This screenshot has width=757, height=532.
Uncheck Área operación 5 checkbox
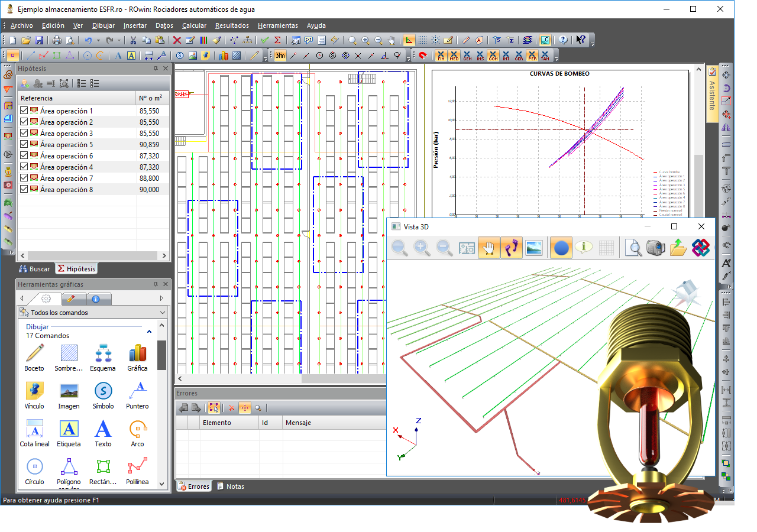pos(24,144)
